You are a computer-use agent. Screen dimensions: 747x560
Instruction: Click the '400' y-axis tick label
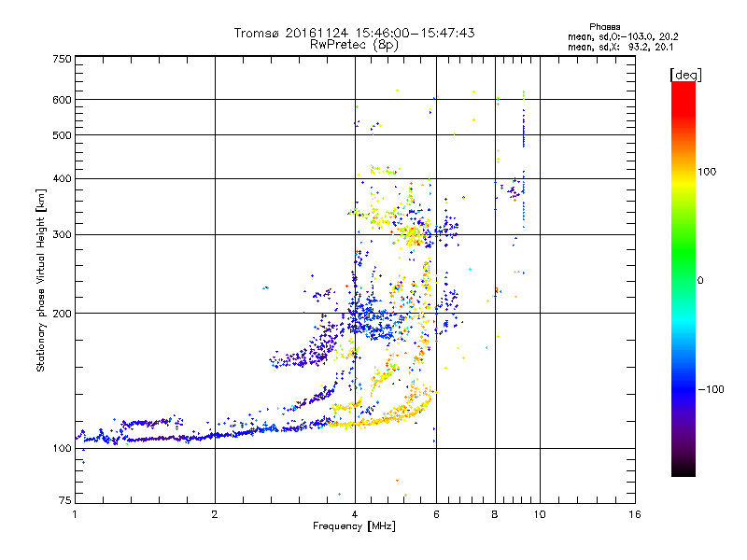(62, 179)
